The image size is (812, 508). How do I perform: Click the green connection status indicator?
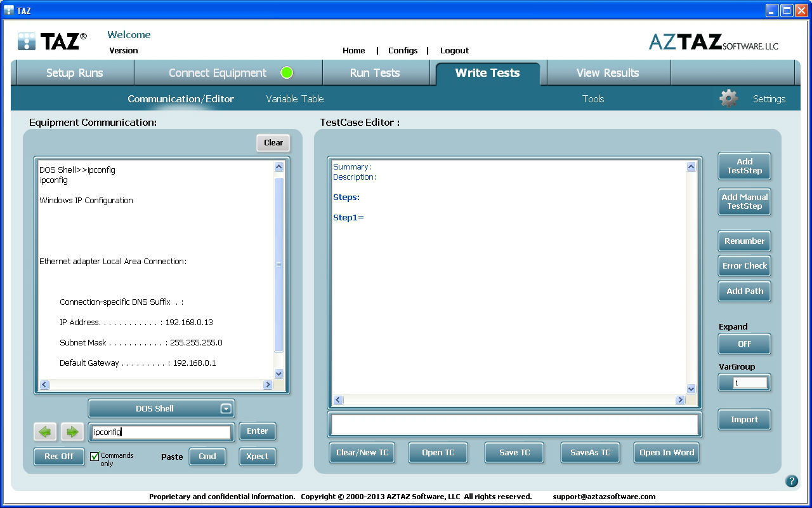pyautogui.click(x=287, y=72)
